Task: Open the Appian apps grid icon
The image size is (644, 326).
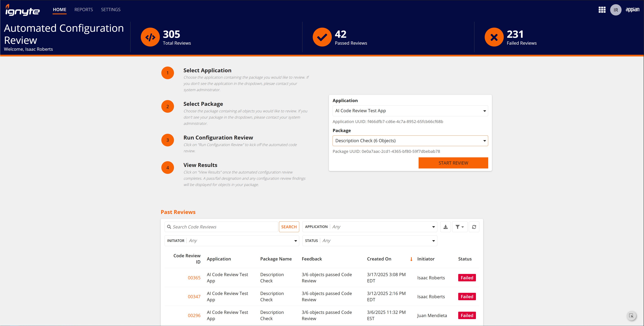Action: tap(602, 10)
